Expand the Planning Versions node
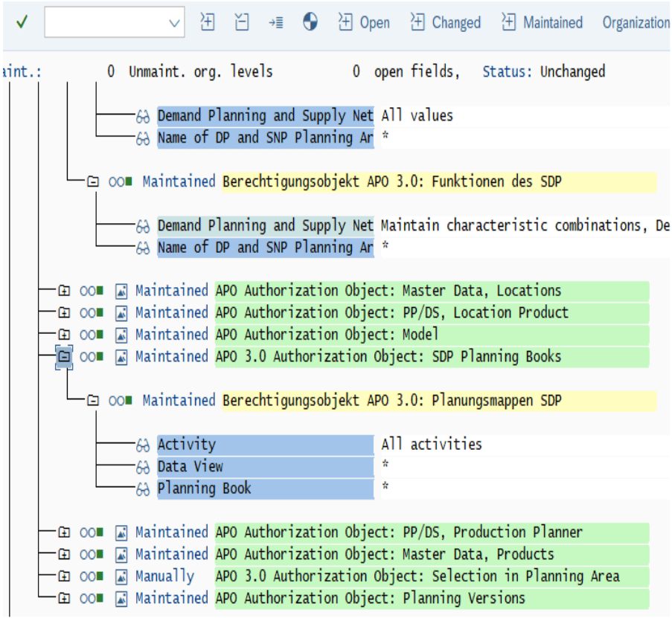Viewport: 672px width, 618px height. pyautogui.click(x=64, y=598)
